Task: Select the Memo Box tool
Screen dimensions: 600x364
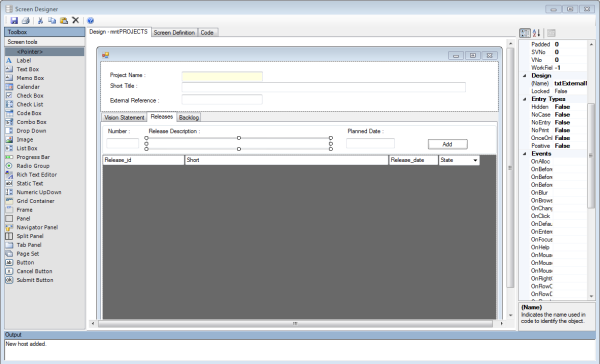Action: click(x=45, y=78)
